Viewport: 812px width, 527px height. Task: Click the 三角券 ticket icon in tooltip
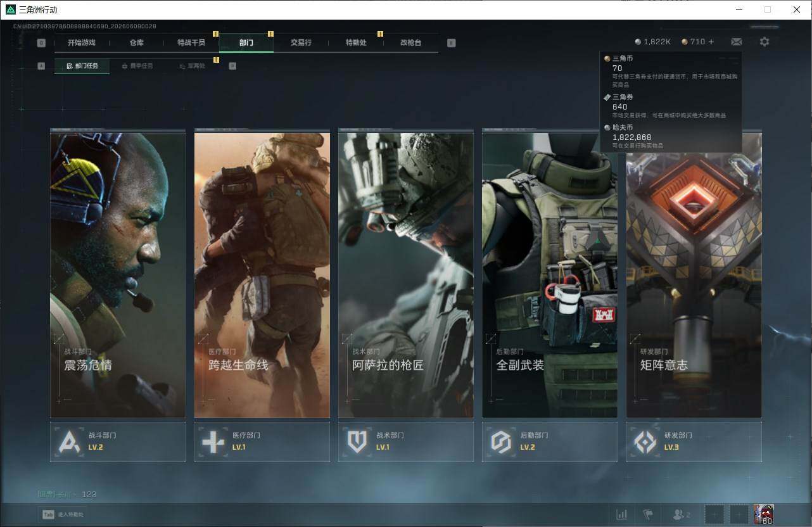click(607, 97)
